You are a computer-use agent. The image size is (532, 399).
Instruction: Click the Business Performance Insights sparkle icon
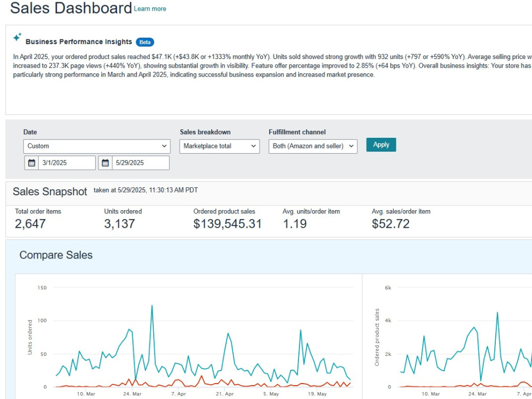click(18, 37)
